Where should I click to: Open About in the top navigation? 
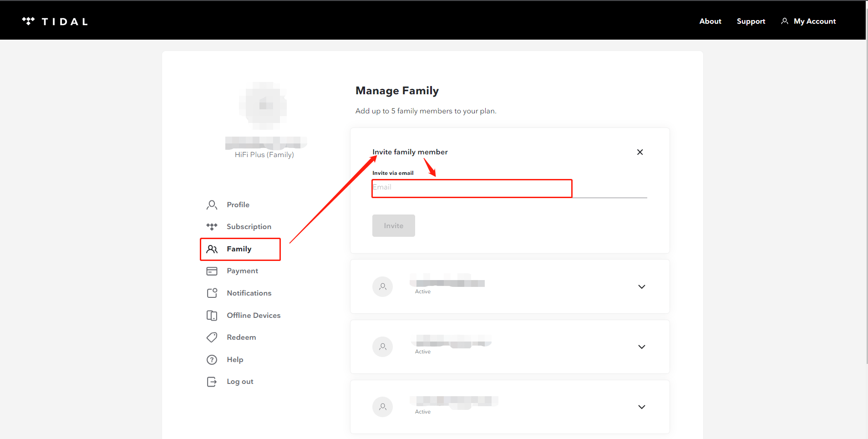click(x=710, y=21)
